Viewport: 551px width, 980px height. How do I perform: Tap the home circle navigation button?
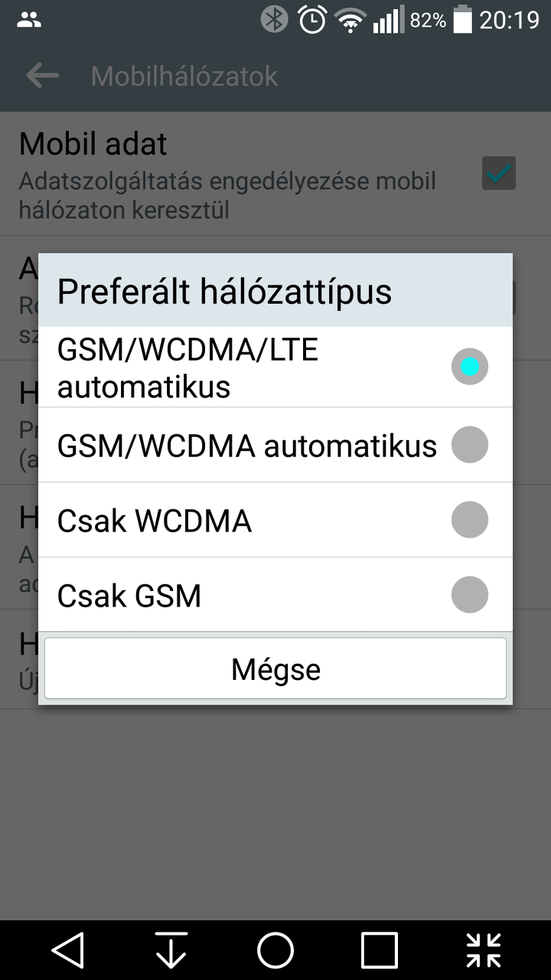tap(275, 950)
